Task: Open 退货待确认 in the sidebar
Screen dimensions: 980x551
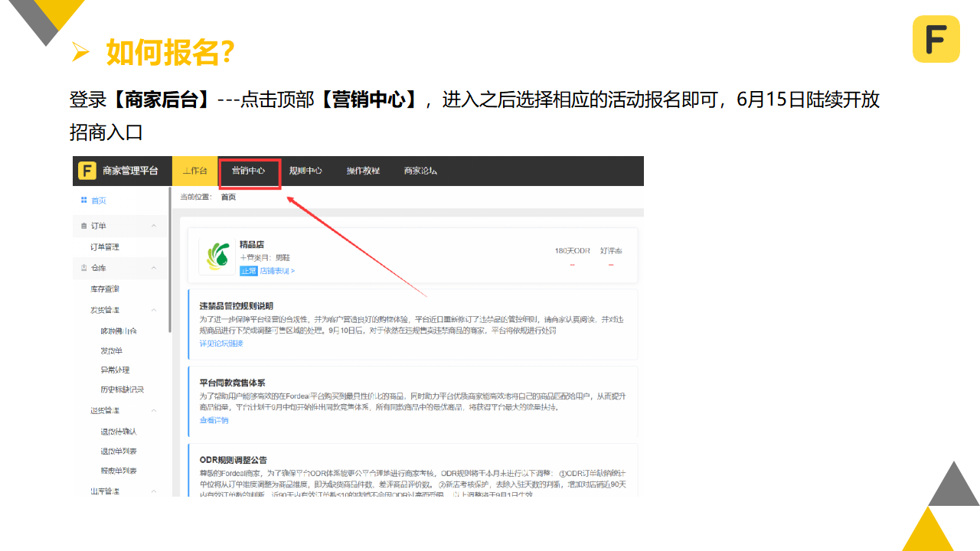Action: (x=119, y=432)
